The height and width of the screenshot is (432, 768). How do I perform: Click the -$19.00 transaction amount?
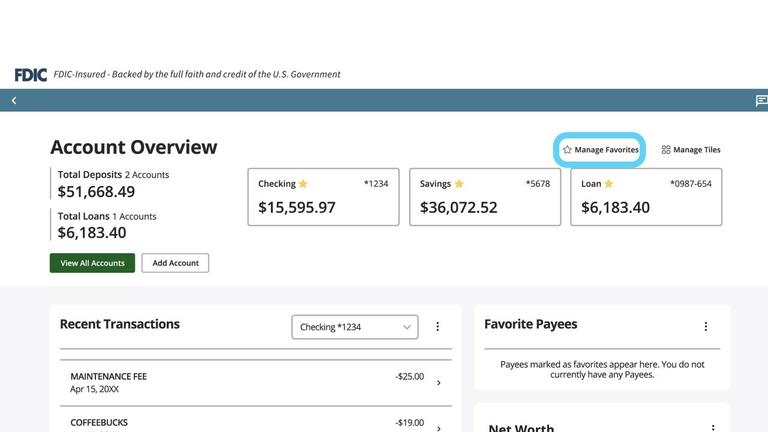(x=409, y=423)
